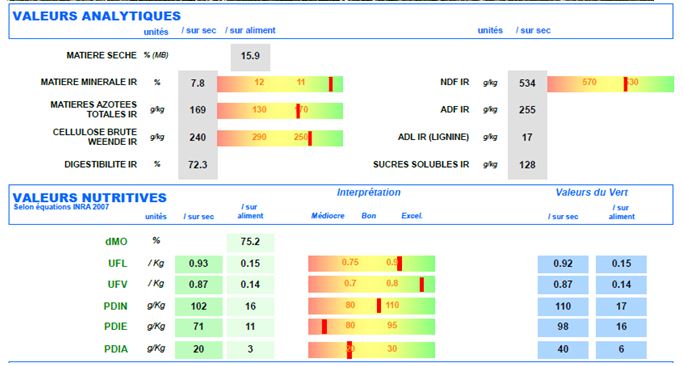The height and width of the screenshot is (366, 683).
Task: Click the Cellulose Brute gradient gauge
Action: click(x=280, y=138)
